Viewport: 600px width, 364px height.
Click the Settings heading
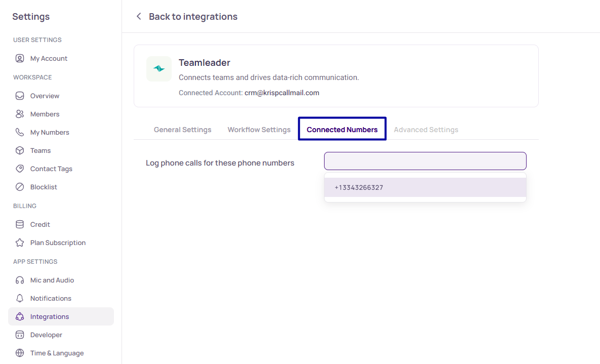[31, 17]
